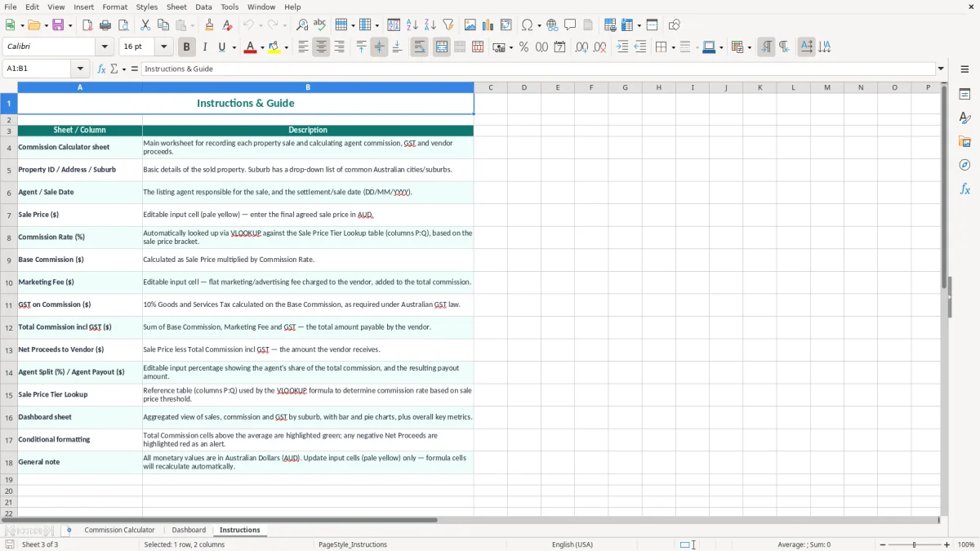980x551 pixels.
Task: Click the Sort Descending icon
Action: coord(430,25)
